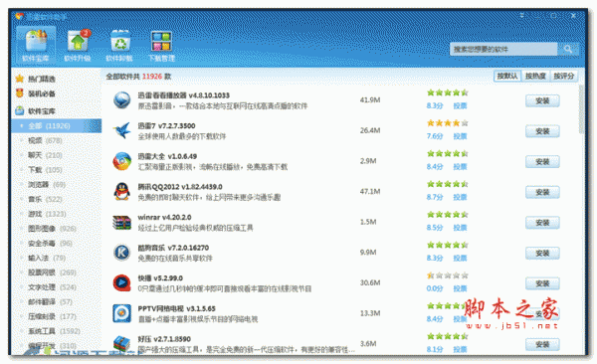Install 好压 with its 安装 button
Screen dimensions: 597x364
click(x=542, y=344)
